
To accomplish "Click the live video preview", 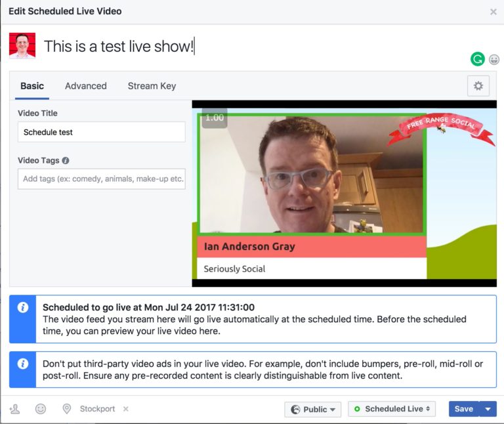I will 345,194.
